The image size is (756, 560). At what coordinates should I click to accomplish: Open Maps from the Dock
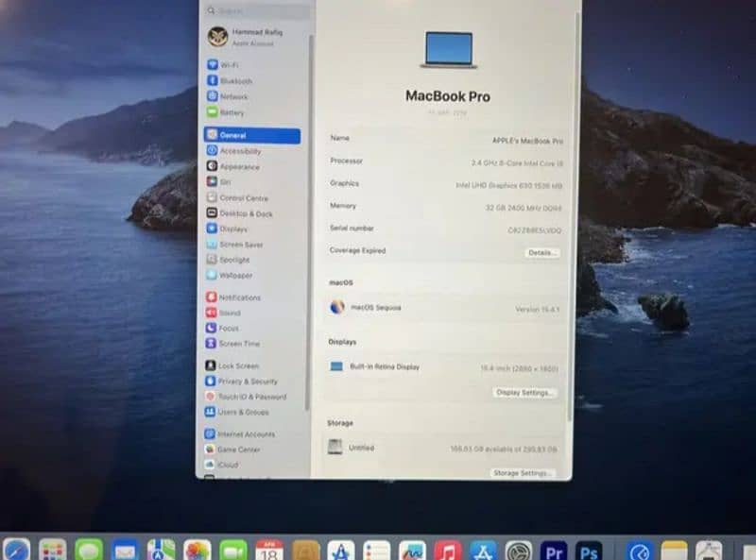pyautogui.click(x=161, y=551)
